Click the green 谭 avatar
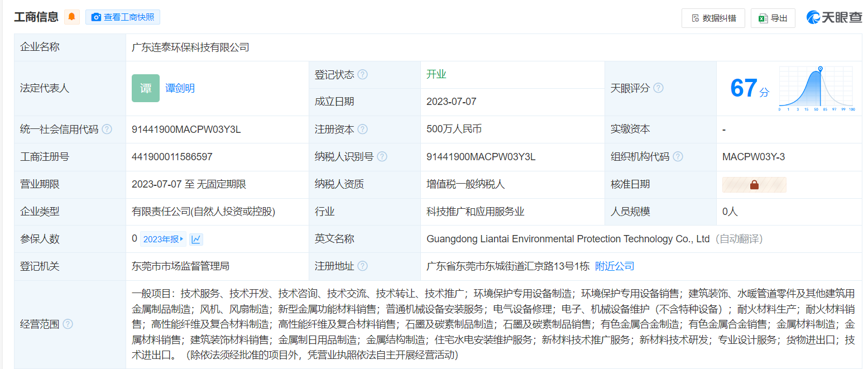The width and height of the screenshot is (868, 369). [146, 88]
